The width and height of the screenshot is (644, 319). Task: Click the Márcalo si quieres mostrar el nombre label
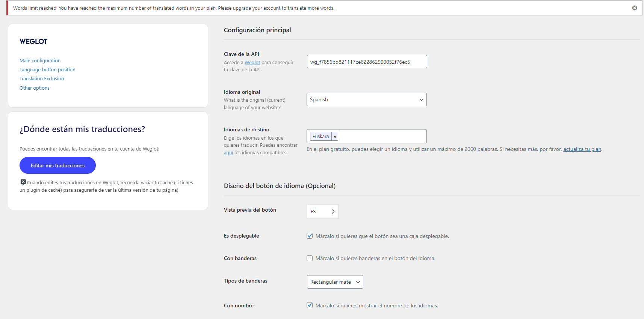coord(377,305)
